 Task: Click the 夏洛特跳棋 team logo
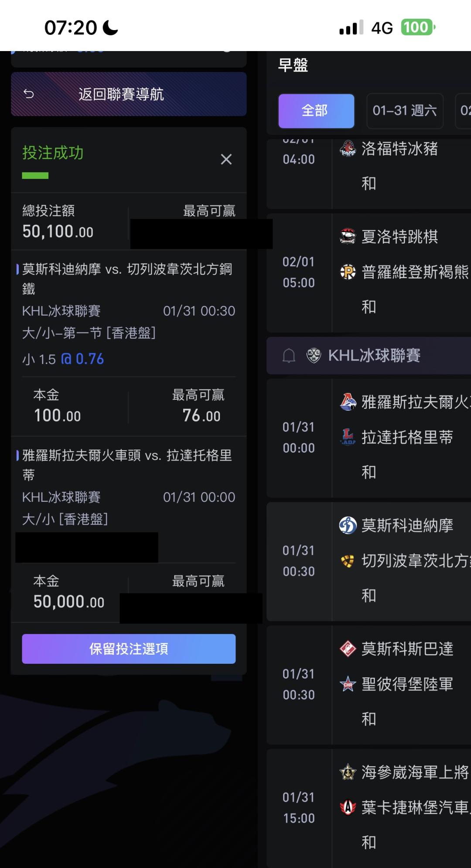[x=348, y=237]
